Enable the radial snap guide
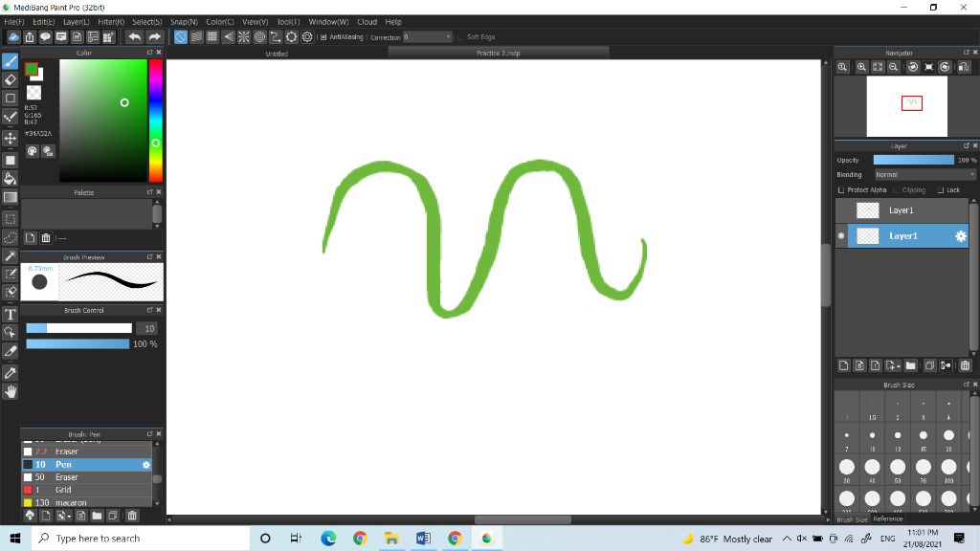Viewport: 980px width, 551px height. 244,37
